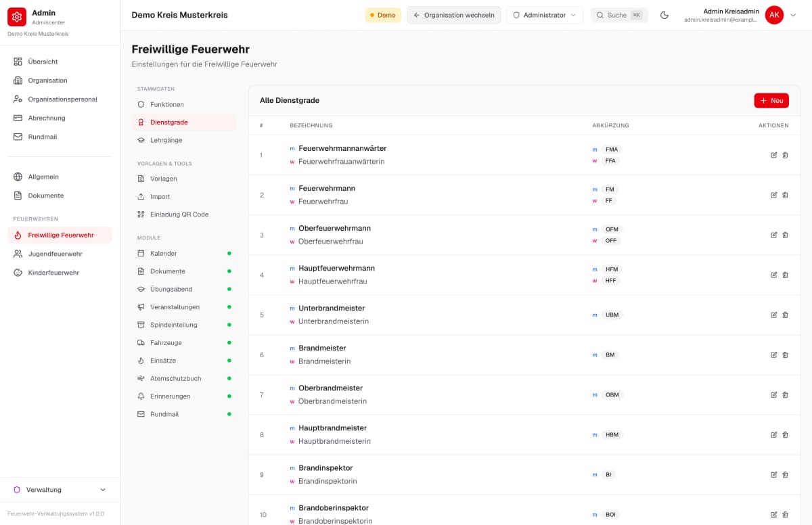The height and width of the screenshot is (525, 812).
Task: Edit the Brandinspektor rank
Action: [774, 474]
